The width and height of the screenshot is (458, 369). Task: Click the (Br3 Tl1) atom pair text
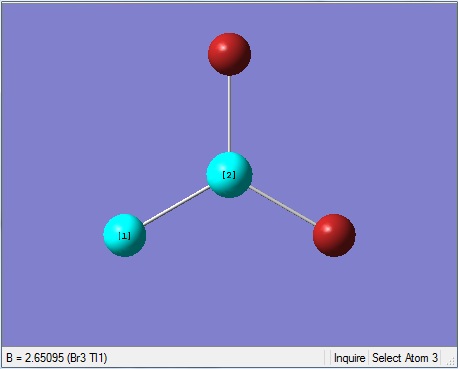(x=87, y=358)
